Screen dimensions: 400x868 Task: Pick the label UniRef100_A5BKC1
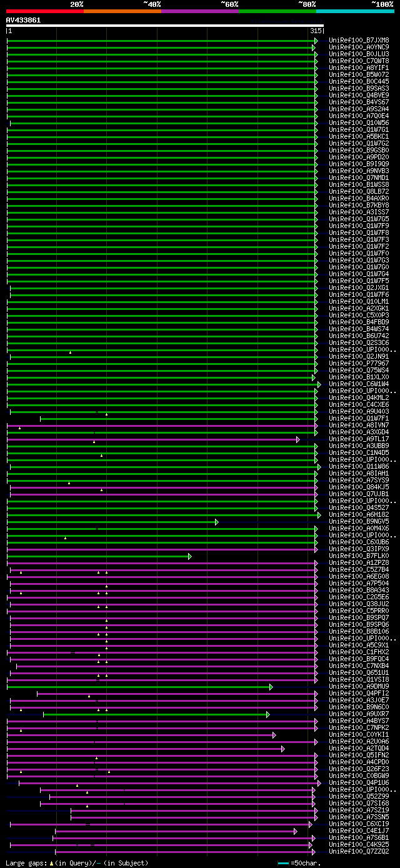click(359, 137)
